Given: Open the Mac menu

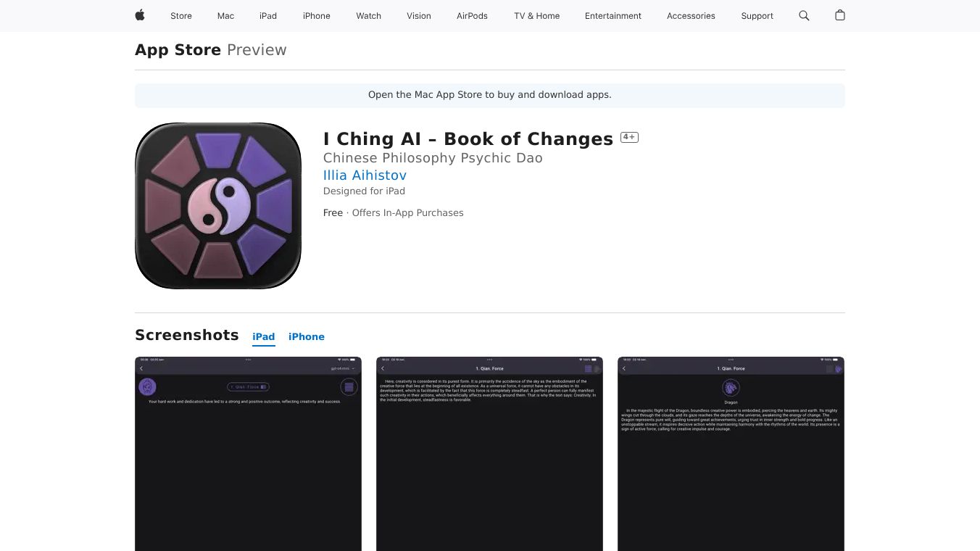Looking at the screenshot, I should (x=226, y=16).
